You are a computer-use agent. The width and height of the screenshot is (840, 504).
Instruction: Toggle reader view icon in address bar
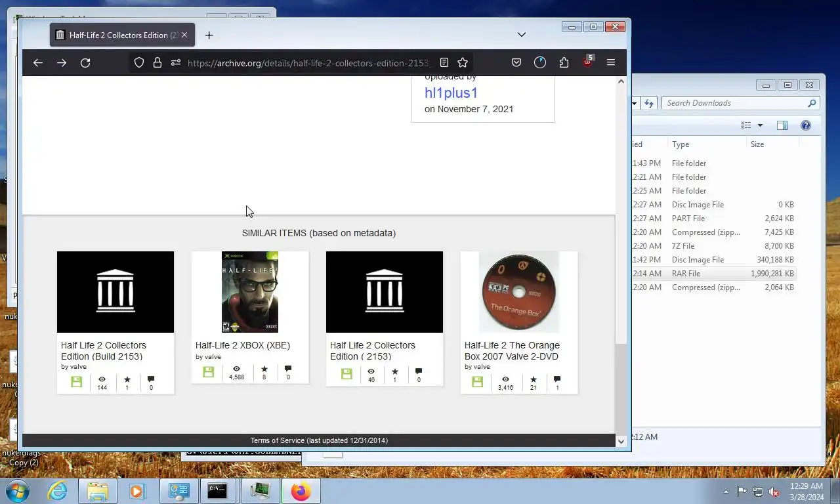pyautogui.click(x=444, y=62)
